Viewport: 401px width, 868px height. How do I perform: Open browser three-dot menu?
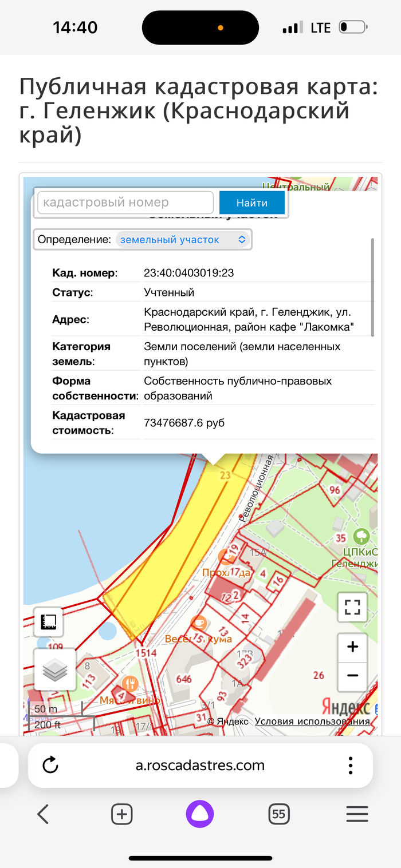click(x=350, y=765)
